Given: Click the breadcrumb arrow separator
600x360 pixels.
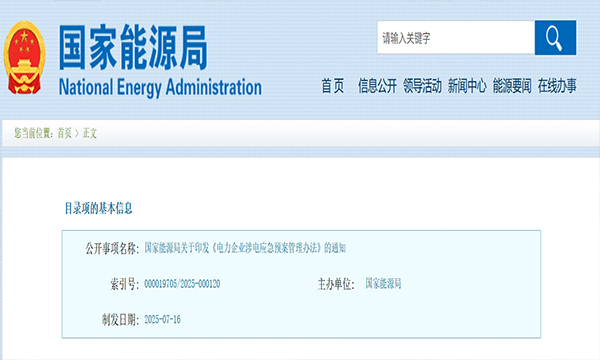Looking at the screenshot, I should pyautogui.click(x=77, y=133).
